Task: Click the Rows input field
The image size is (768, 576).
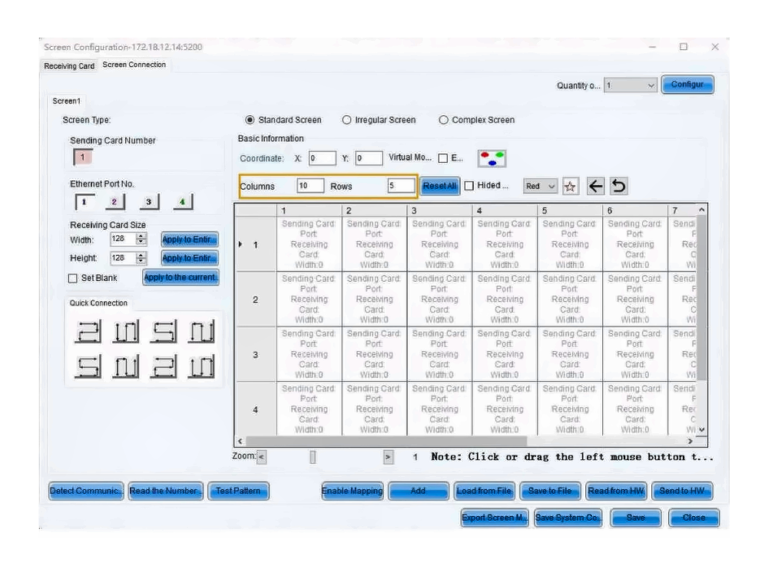Action: (401, 186)
